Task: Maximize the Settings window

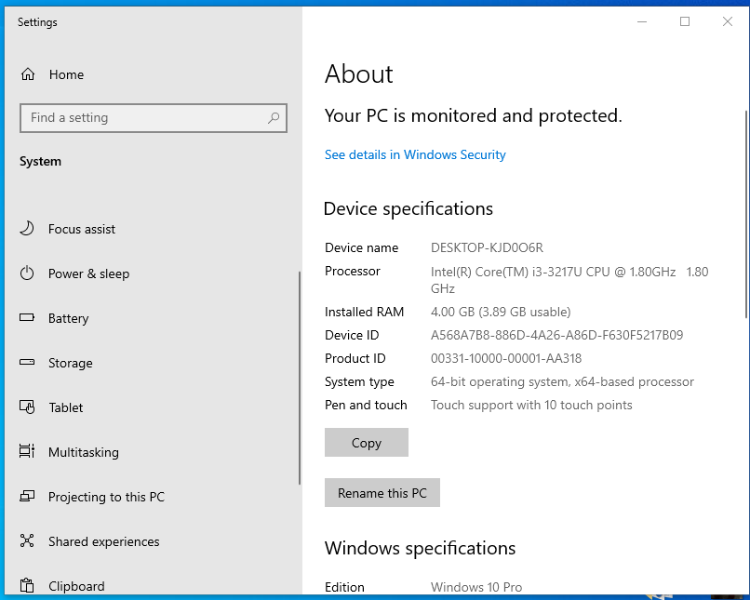Action: [x=684, y=22]
